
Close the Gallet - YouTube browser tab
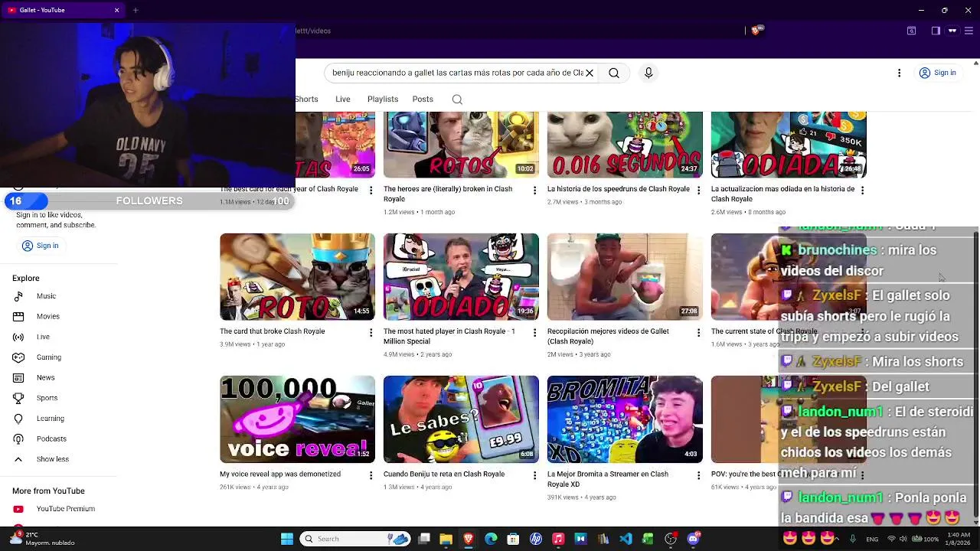117,10
